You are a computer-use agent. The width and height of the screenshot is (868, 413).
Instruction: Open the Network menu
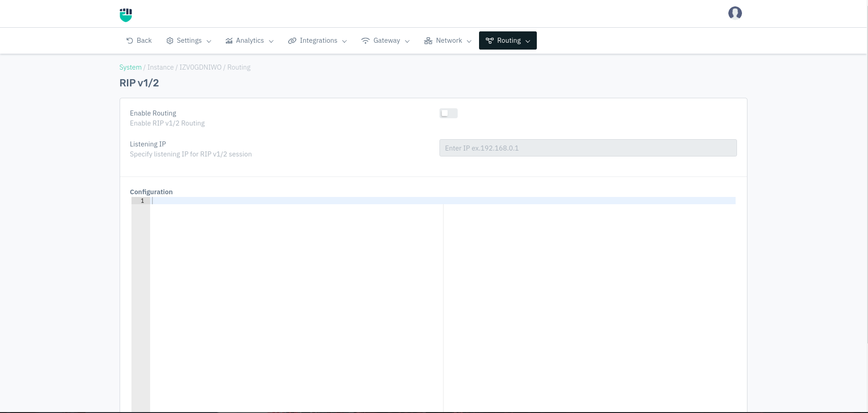click(x=449, y=40)
